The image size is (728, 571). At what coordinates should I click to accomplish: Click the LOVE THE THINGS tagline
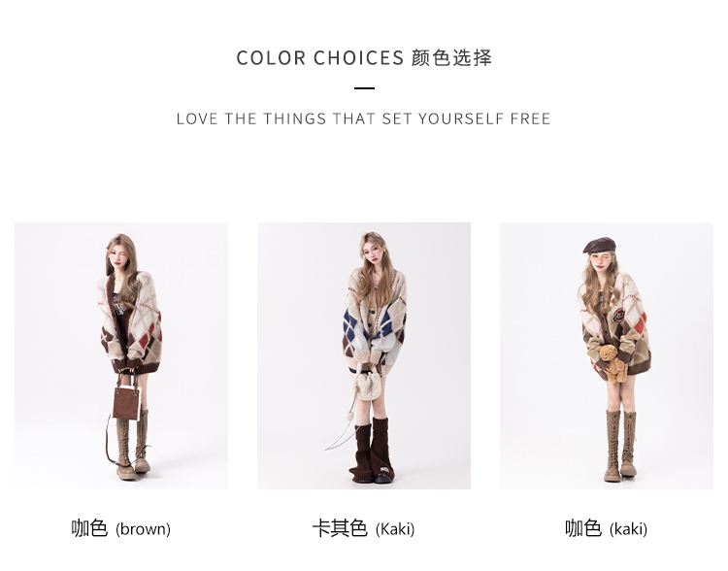point(364,118)
